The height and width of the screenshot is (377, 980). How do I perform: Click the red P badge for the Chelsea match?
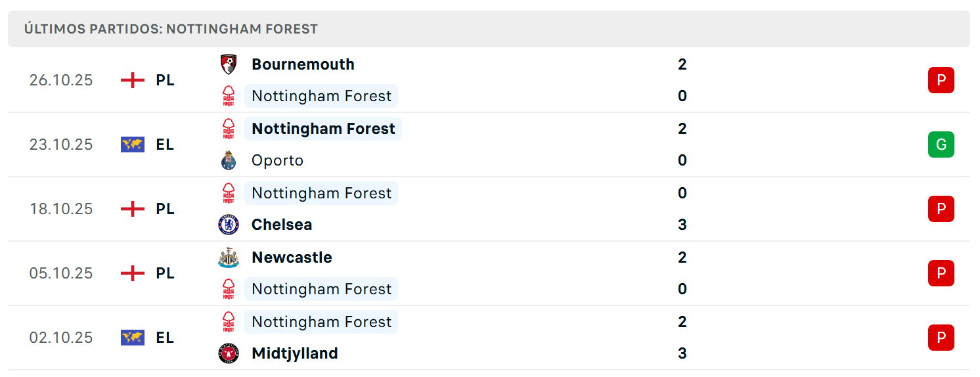pyautogui.click(x=941, y=209)
